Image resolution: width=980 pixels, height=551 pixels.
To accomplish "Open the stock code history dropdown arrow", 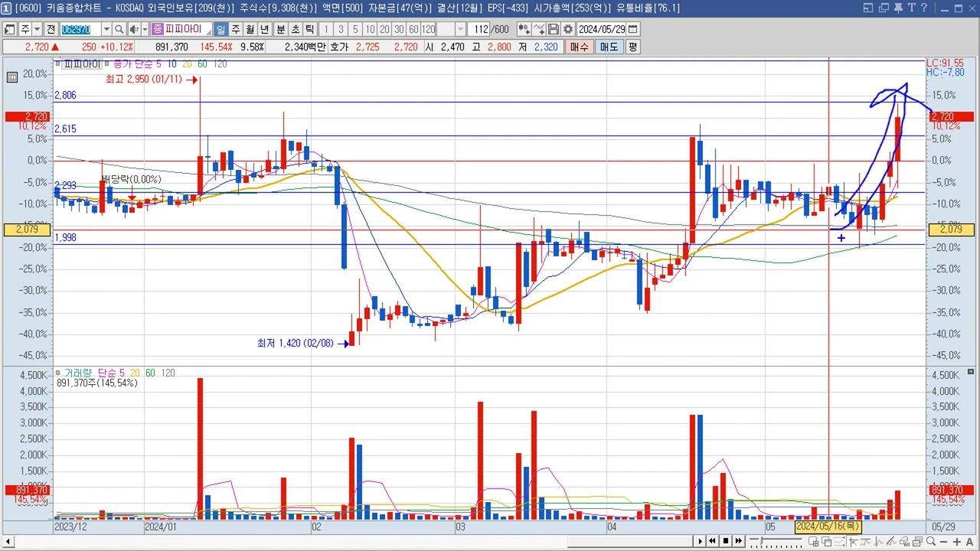I will [x=106, y=29].
